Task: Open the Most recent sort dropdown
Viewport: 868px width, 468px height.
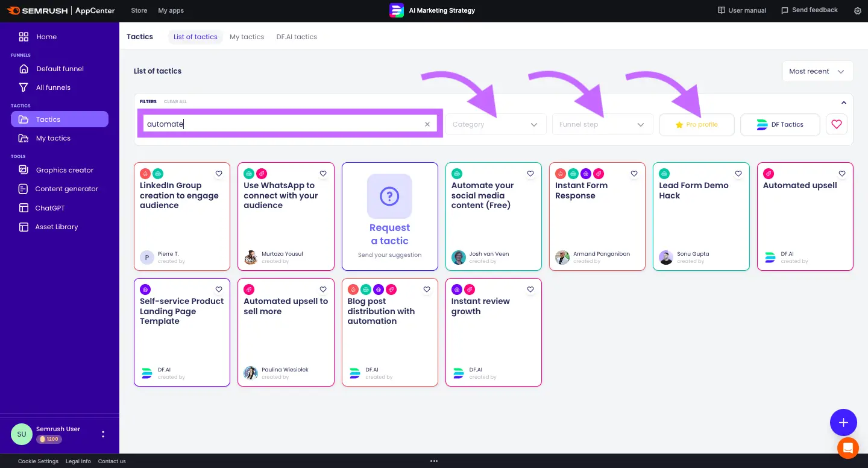Action: point(817,71)
